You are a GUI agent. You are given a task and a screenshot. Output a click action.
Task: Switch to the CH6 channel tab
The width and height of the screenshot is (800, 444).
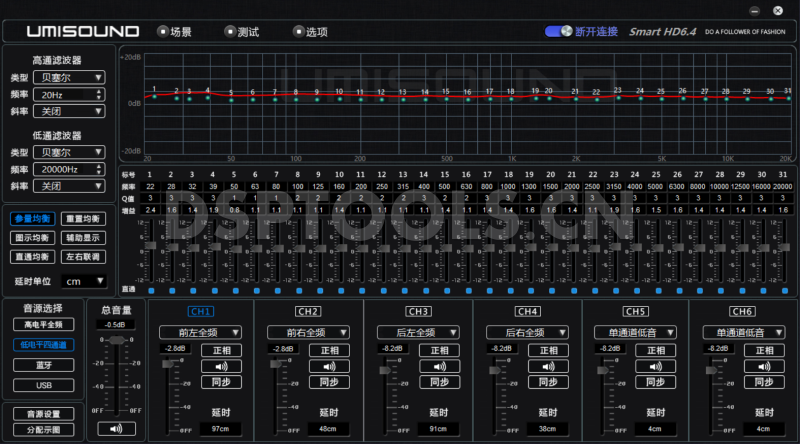[x=742, y=311]
